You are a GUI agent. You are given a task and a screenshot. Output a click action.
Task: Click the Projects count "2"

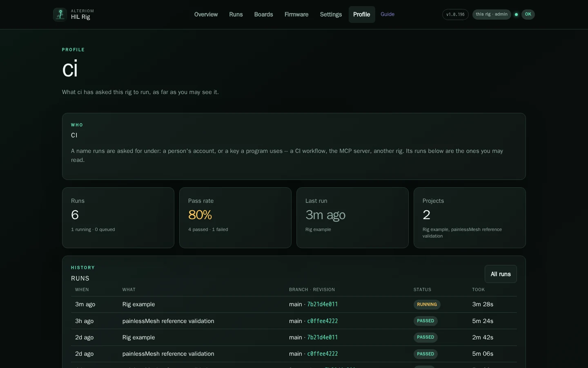click(426, 215)
